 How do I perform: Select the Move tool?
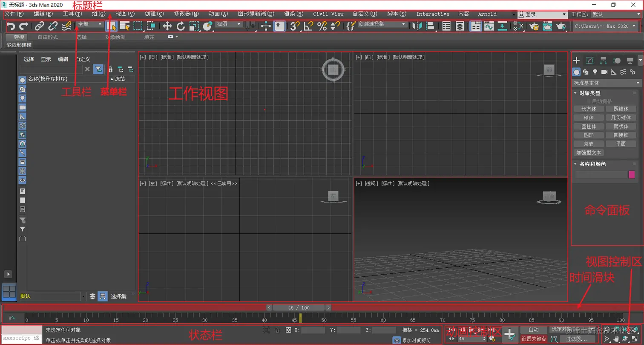tap(167, 26)
